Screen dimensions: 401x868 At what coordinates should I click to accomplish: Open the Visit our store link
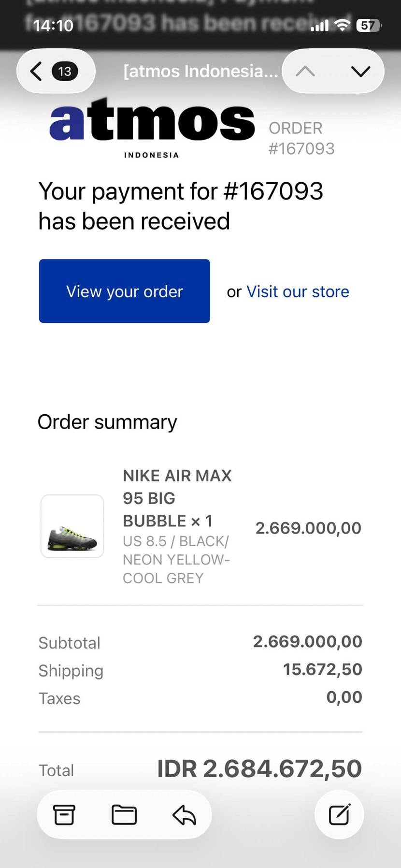[x=298, y=291]
